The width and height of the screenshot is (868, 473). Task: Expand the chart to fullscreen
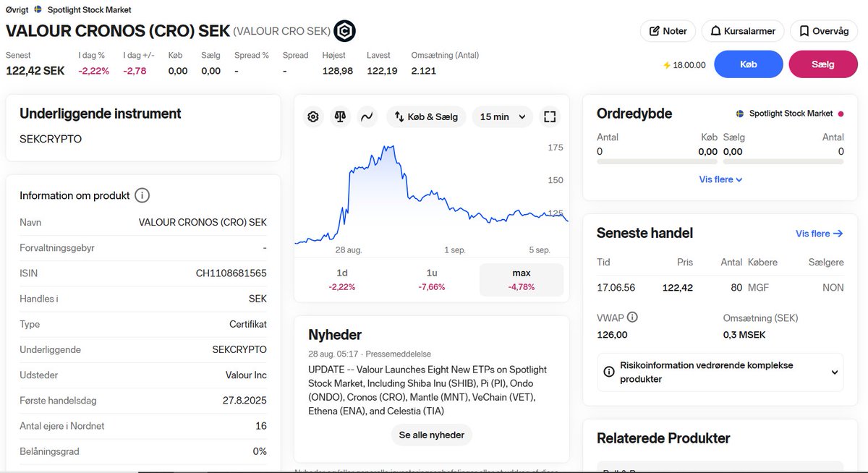click(550, 116)
